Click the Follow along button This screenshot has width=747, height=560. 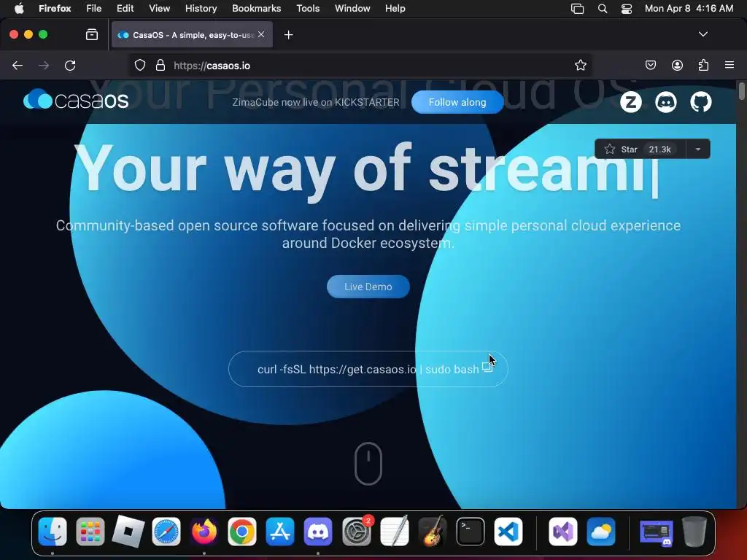[457, 102]
